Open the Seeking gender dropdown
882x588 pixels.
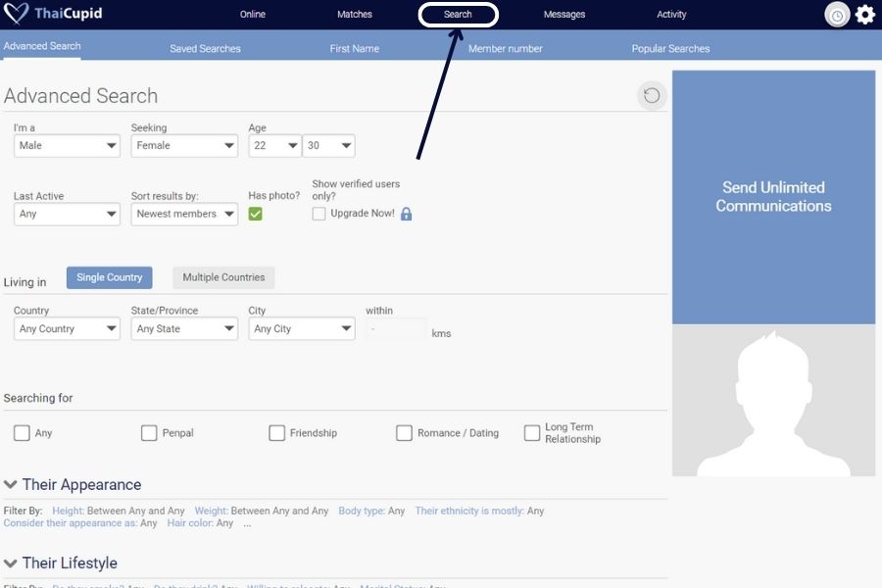tap(184, 146)
